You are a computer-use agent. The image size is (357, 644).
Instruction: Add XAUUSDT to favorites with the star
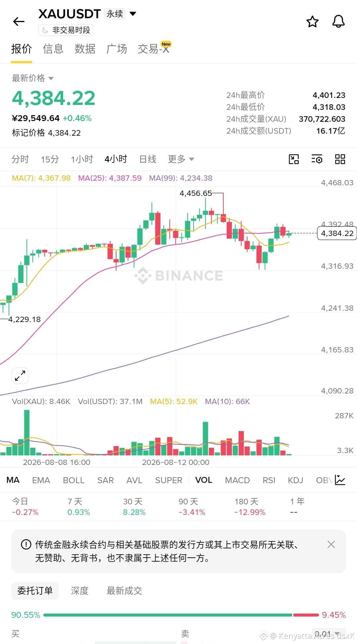[x=312, y=22]
